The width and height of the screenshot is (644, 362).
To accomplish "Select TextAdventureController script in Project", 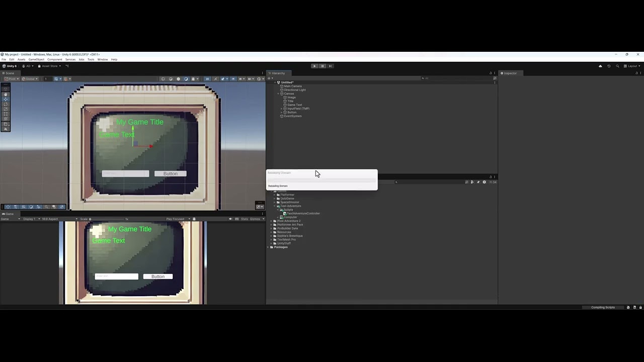I will (x=303, y=214).
